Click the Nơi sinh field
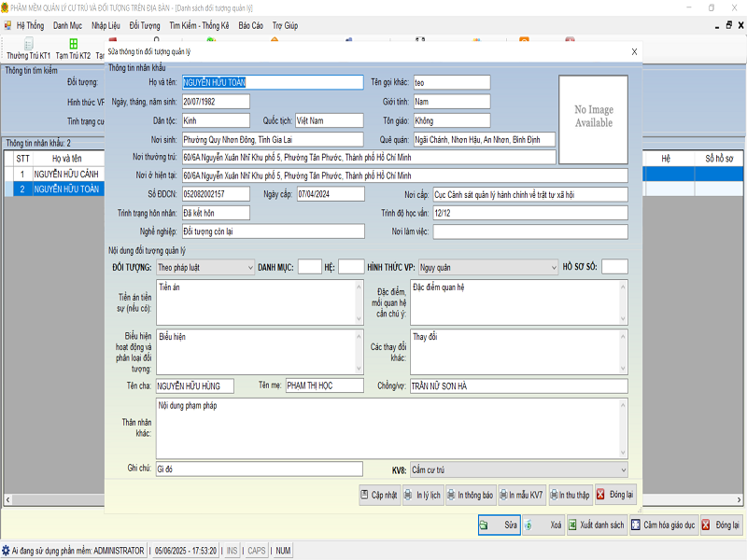 (273, 139)
